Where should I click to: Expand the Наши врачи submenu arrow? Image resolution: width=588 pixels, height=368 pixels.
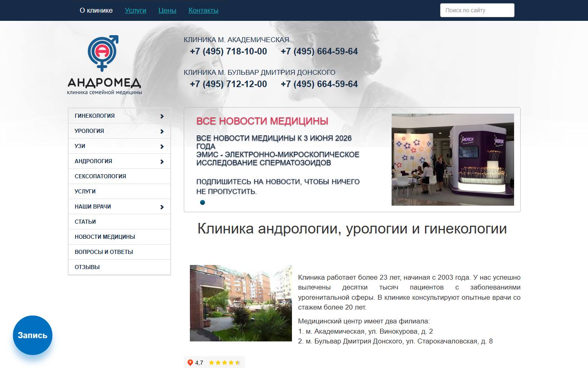162,207
